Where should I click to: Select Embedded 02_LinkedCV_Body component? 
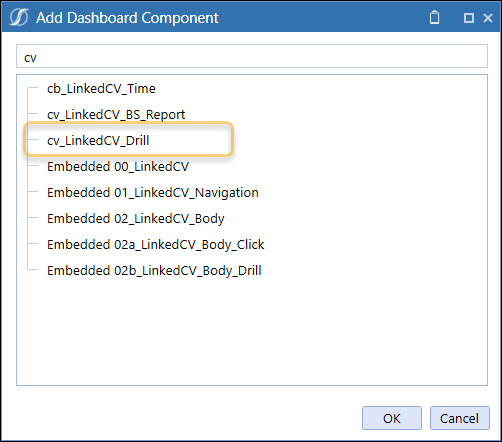(x=136, y=219)
